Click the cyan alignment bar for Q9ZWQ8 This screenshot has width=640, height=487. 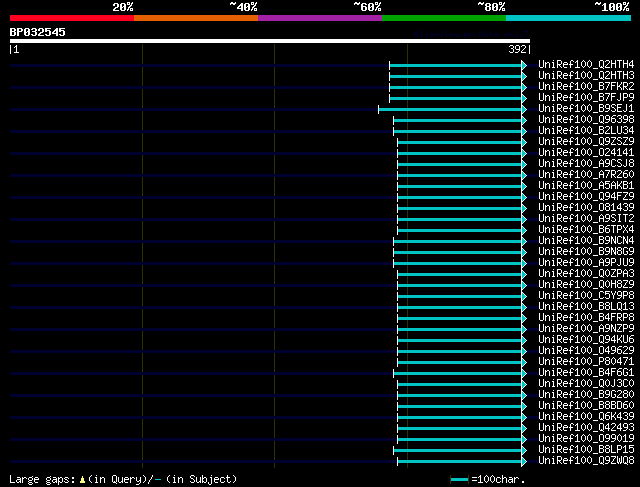coord(462,462)
